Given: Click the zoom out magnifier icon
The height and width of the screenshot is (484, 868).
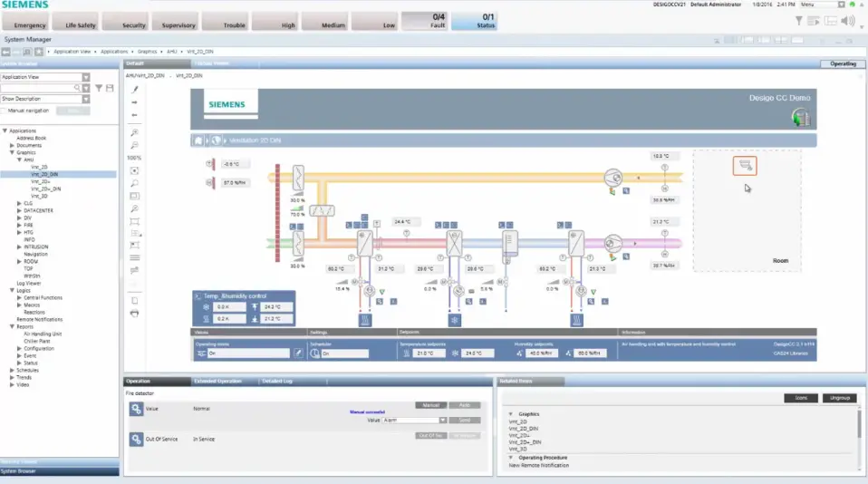Looking at the screenshot, I should pos(134,146).
